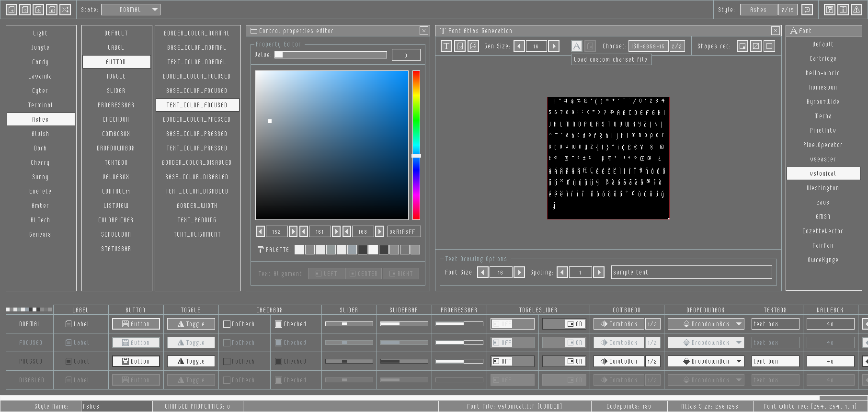868x412 pixels.
Task: Click the new style file icon
Action: click(x=11, y=10)
